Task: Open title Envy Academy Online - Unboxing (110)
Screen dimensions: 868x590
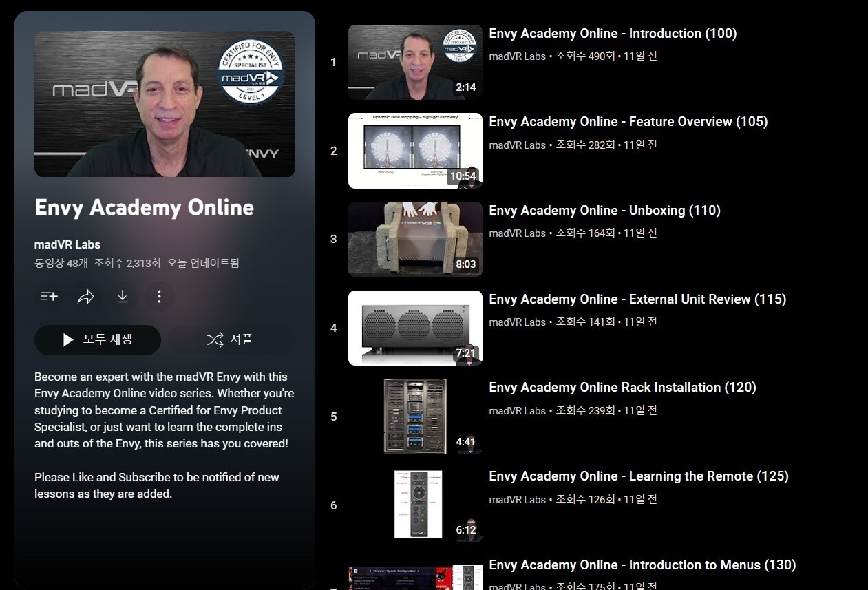Action: (605, 211)
